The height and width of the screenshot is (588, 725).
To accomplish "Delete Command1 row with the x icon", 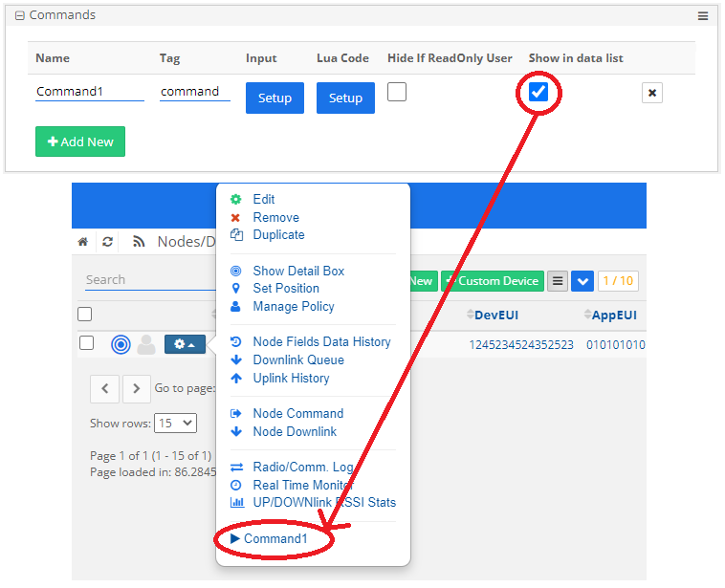I will pos(651,93).
